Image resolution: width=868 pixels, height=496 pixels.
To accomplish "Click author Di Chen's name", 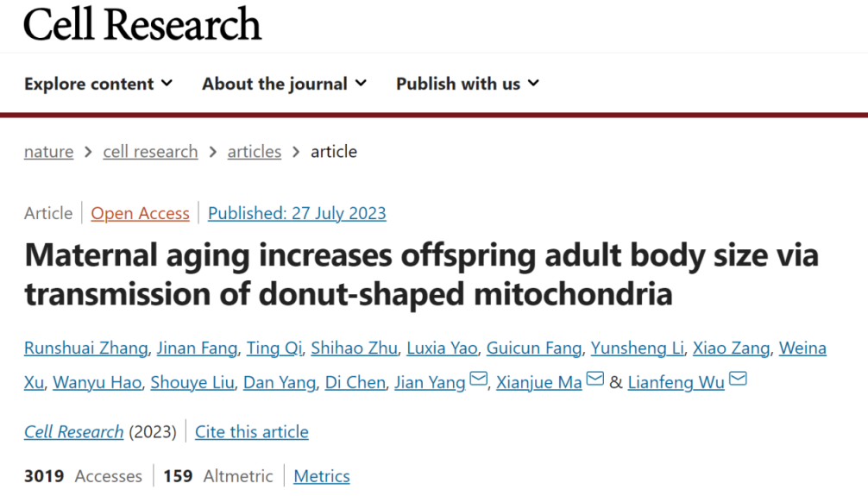I will (355, 383).
